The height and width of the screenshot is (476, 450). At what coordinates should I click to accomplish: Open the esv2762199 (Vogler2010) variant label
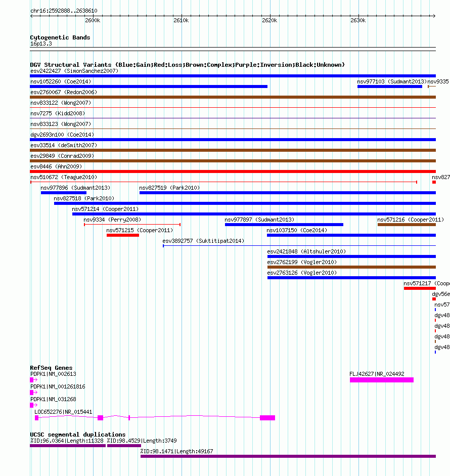(x=302, y=263)
